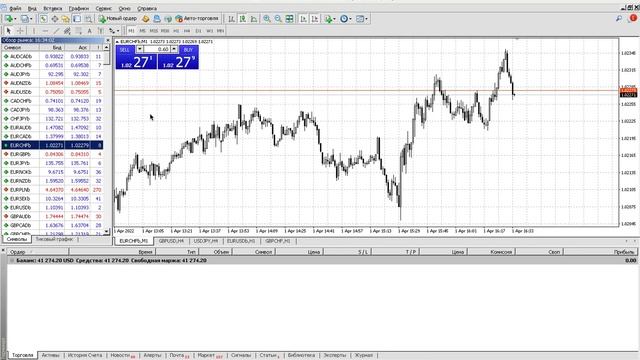Click the search magnifier icon at top right
The width and height of the screenshot is (640, 360).
[x=619, y=18]
